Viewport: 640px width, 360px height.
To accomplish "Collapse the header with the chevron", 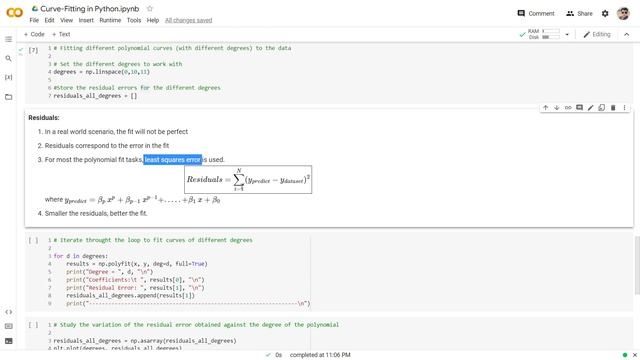I will [x=627, y=35].
